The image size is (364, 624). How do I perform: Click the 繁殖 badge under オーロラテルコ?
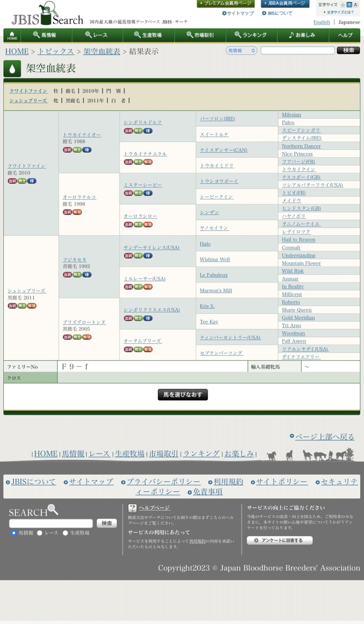(77, 212)
